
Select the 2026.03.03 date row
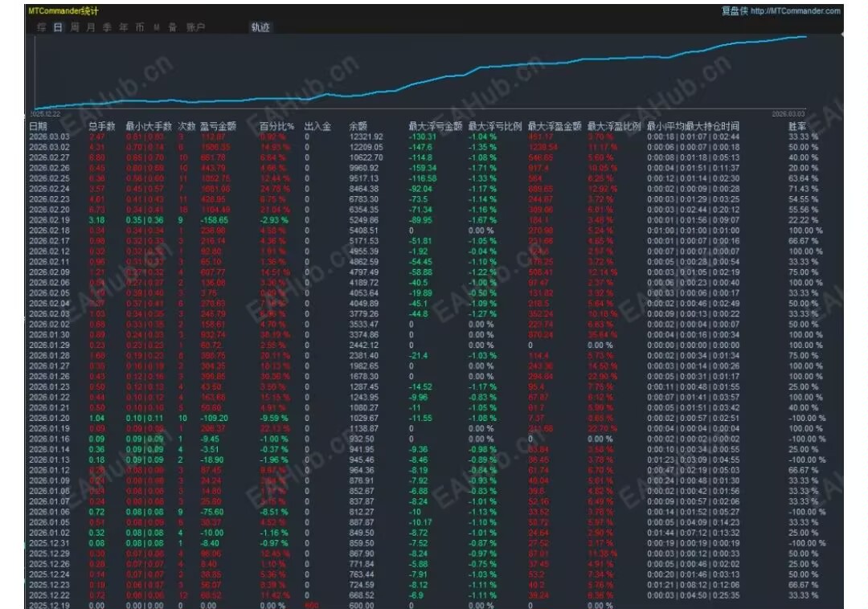49,137
